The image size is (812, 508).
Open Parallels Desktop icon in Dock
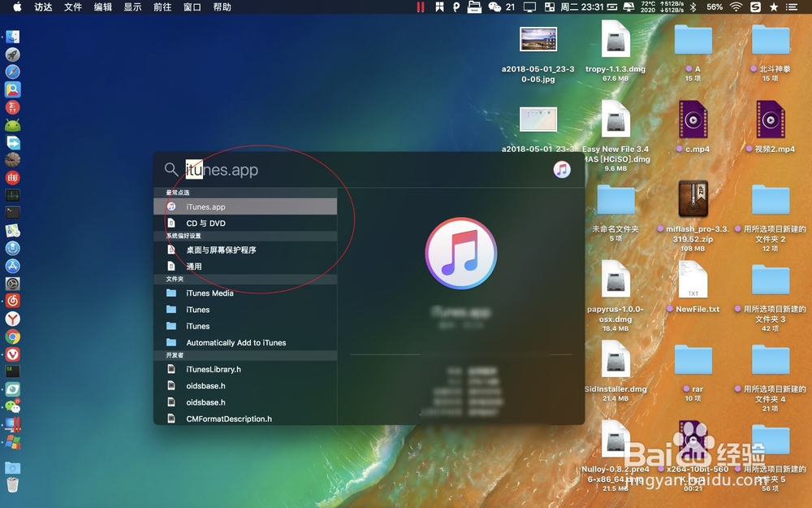pos(13,425)
